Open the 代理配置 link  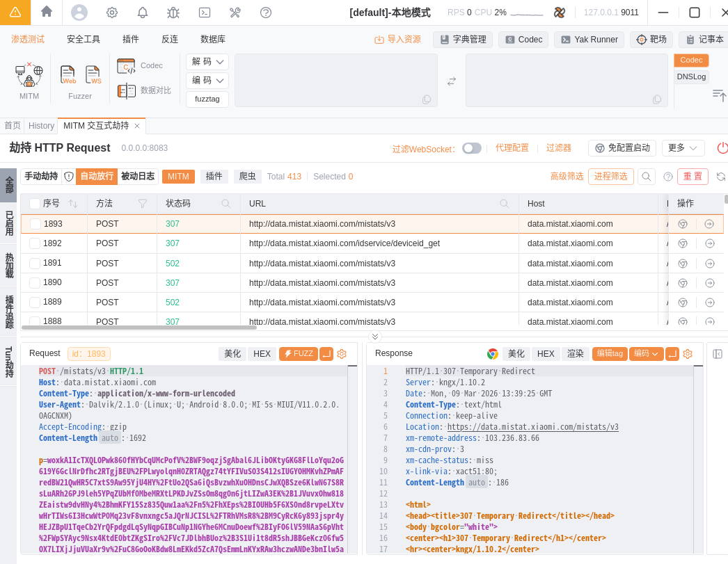[512, 148]
